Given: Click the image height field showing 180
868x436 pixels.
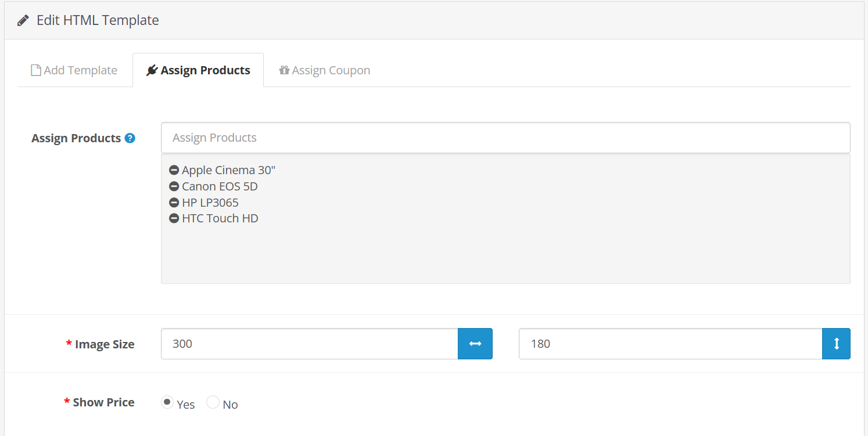Looking at the screenshot, I should (x=670, y=344).
